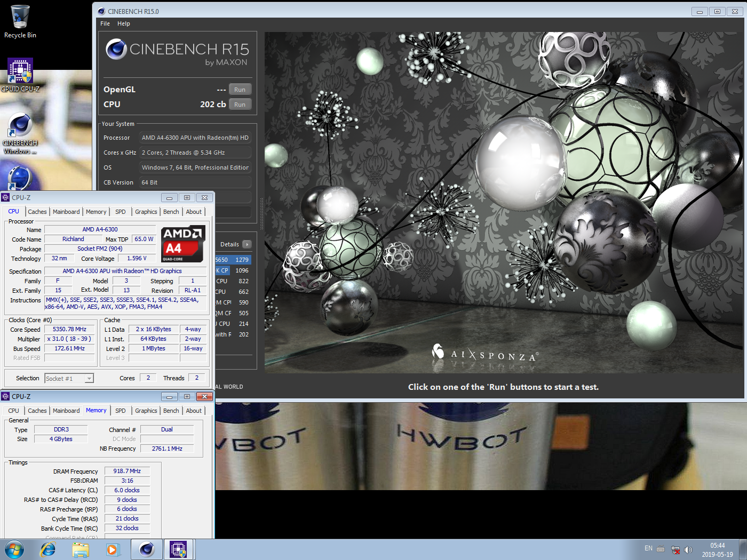Click the AMD A4 logo in CPU-Z
This screenshot has height=560, width=747.
(183, 244)
